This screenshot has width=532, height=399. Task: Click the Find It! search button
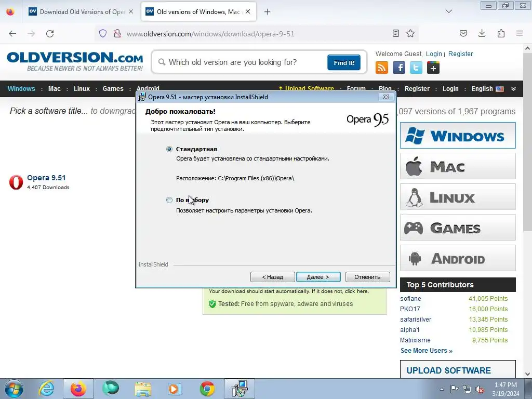[344, 62]
